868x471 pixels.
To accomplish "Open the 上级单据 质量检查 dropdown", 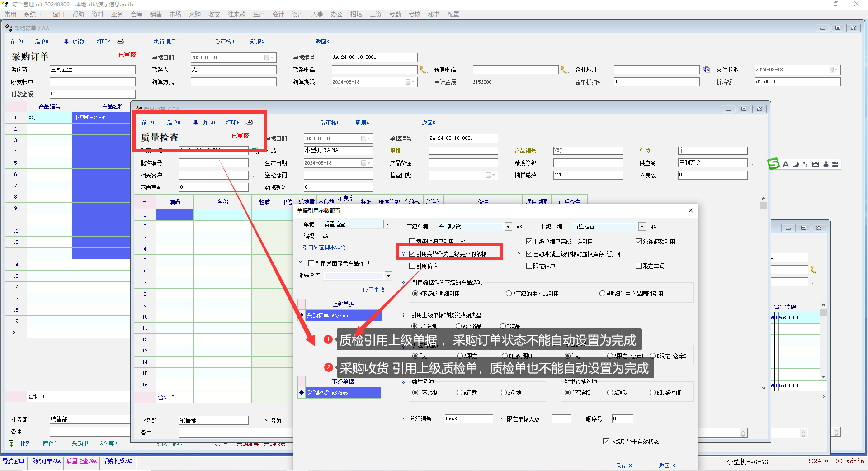I will tap(642, 227).
